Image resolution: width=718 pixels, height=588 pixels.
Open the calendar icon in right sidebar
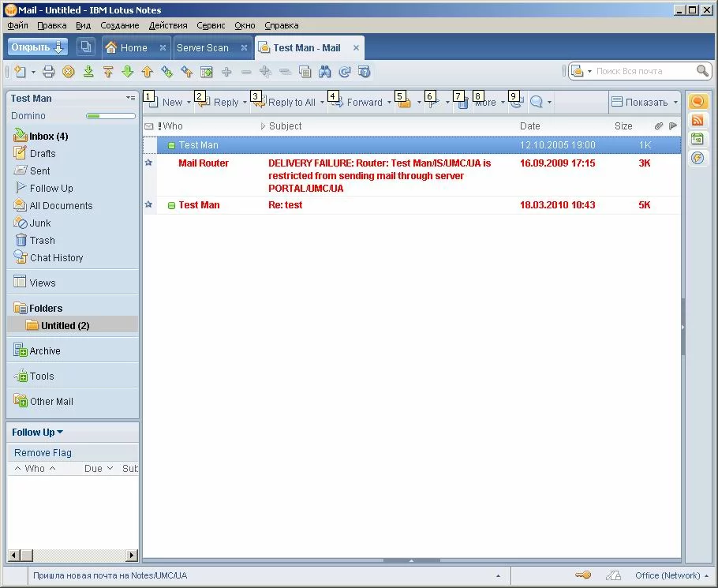click(697, 140)
